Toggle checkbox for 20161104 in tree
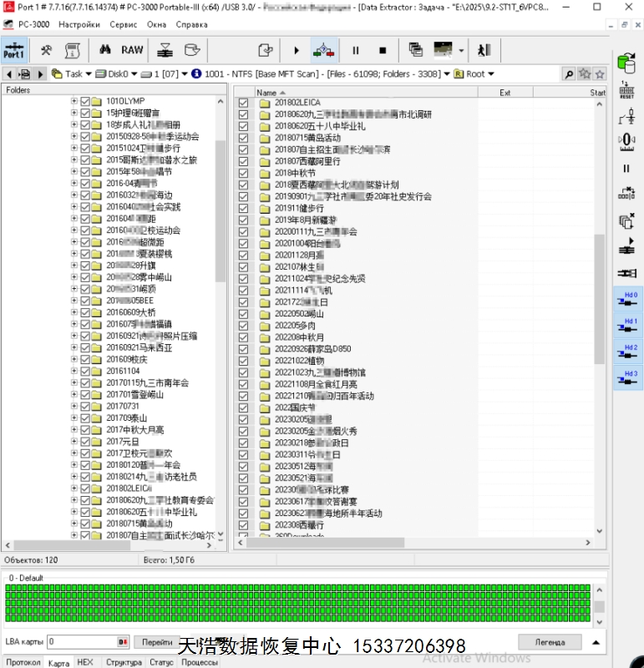The image size is (644, 668). (x=84, y=371)
